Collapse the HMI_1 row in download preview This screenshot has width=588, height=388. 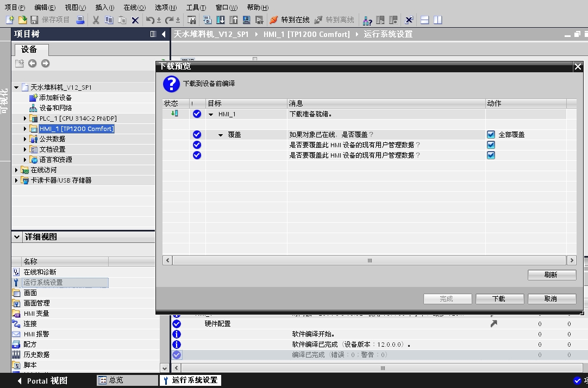click(211, 114)
